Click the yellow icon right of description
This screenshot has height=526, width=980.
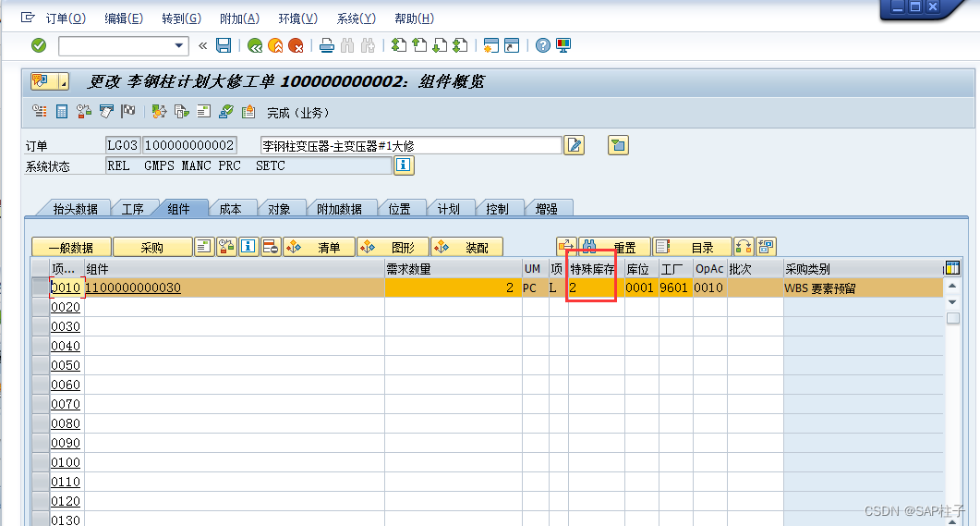[x=618, y=145]
